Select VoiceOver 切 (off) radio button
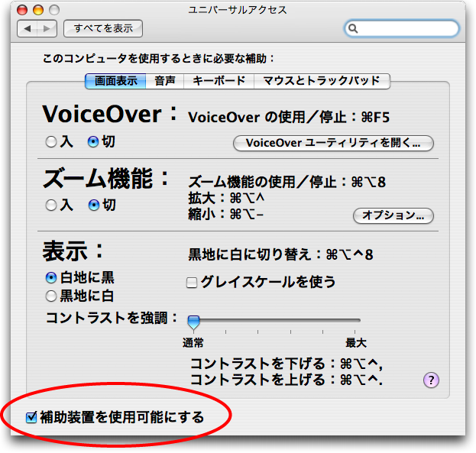476x453 pixels. pos(93,141)
